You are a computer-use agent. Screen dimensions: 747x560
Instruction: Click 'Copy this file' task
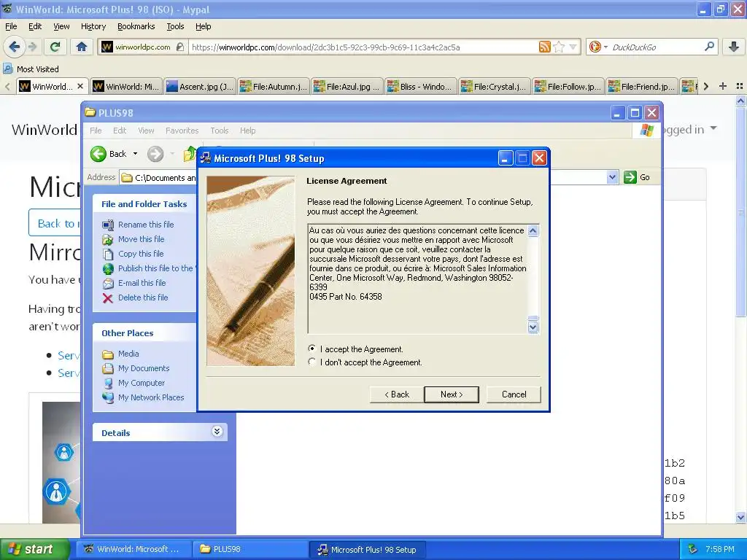[x=141, y=254]
